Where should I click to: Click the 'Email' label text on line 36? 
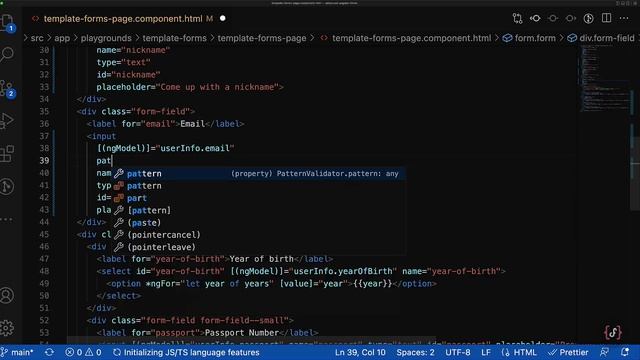coord(193,124)
